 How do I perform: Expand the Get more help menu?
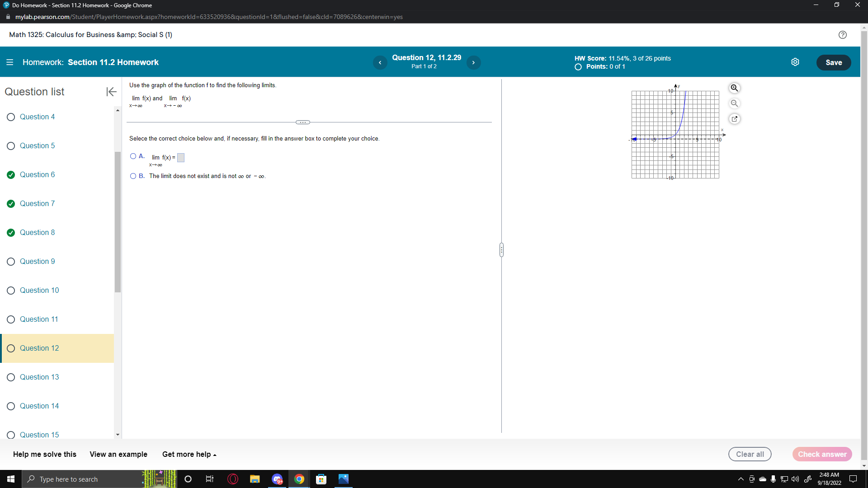(x=189, y=455)
